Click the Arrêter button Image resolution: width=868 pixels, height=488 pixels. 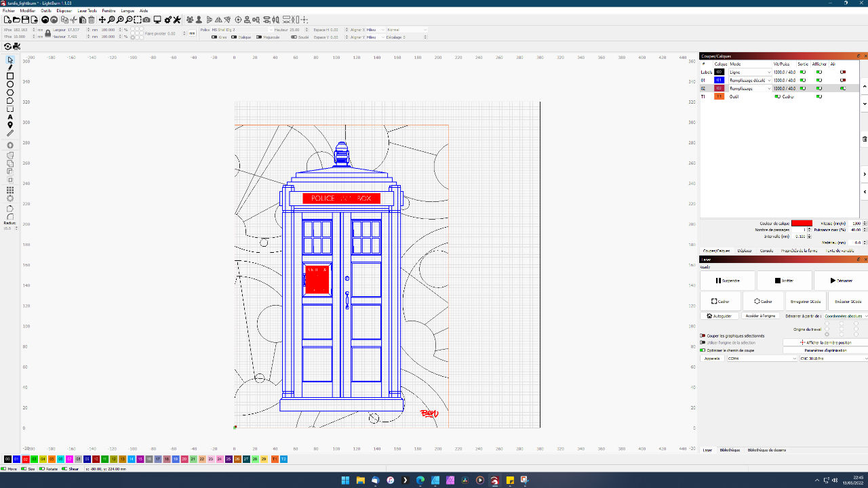tap(785, 281)
